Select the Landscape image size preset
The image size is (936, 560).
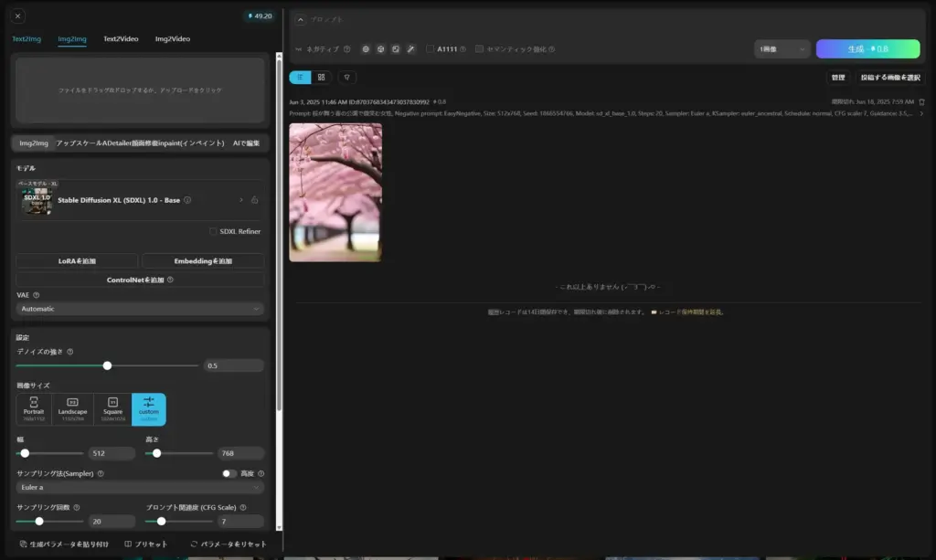73,409
